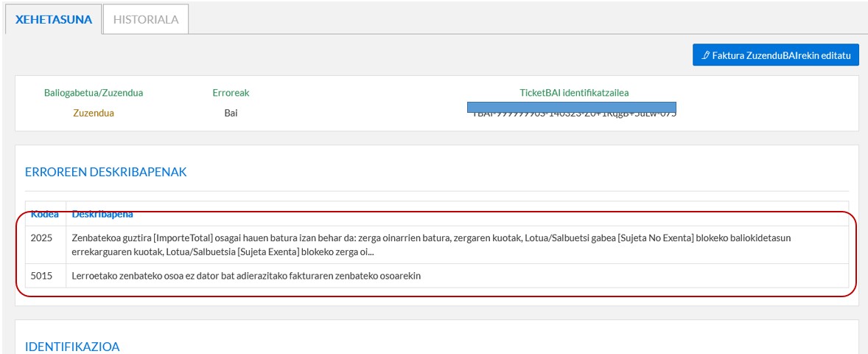Click the 'Bai' value under Erroreak
868x354 pixels.
[x=231, y=113]
